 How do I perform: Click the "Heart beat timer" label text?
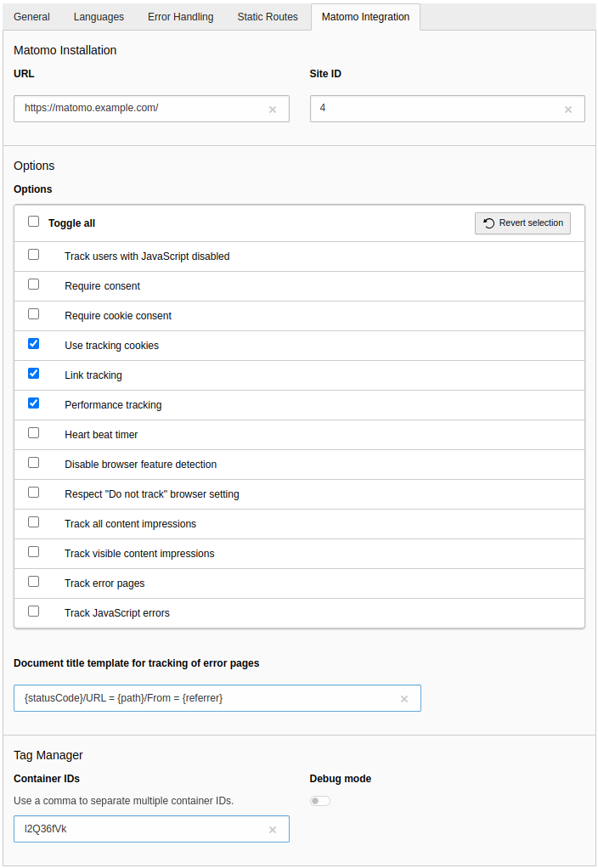tap(101, 435)
